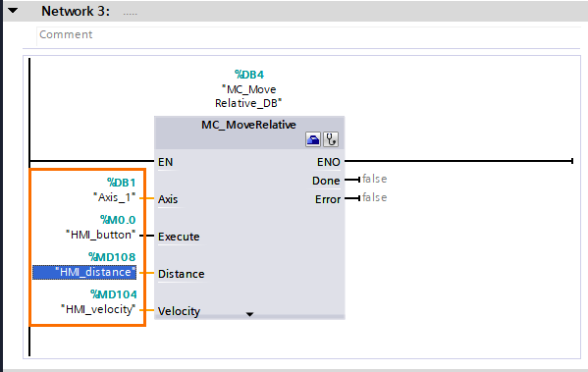Select the Velocity input pin
This screenshot has height=372, width=588.
pos(179,311)
